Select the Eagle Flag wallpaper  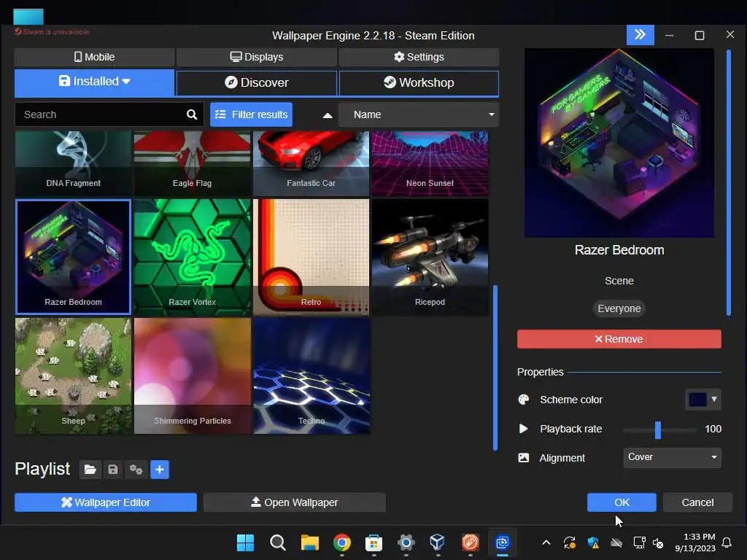coord(192,164)
